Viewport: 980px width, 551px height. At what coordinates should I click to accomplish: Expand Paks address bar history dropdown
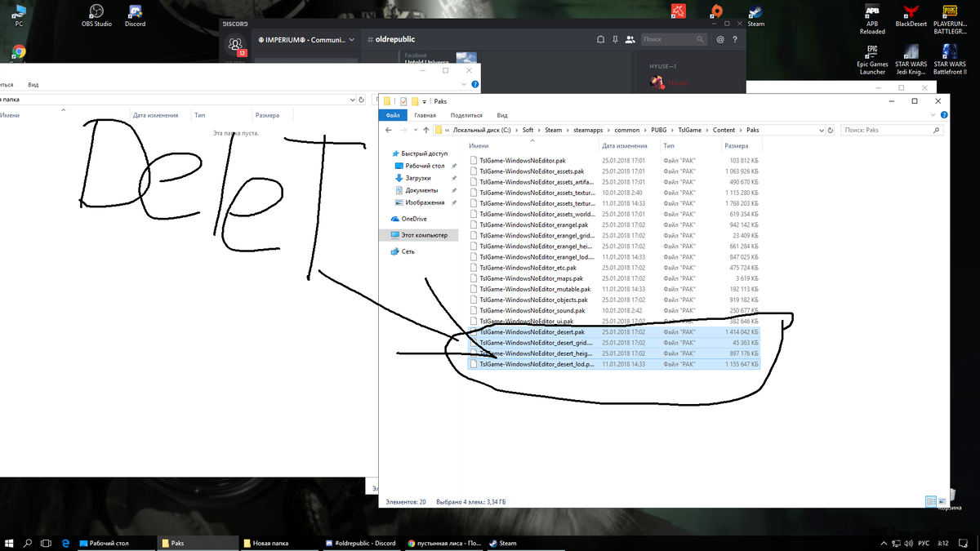pos(820,130)
